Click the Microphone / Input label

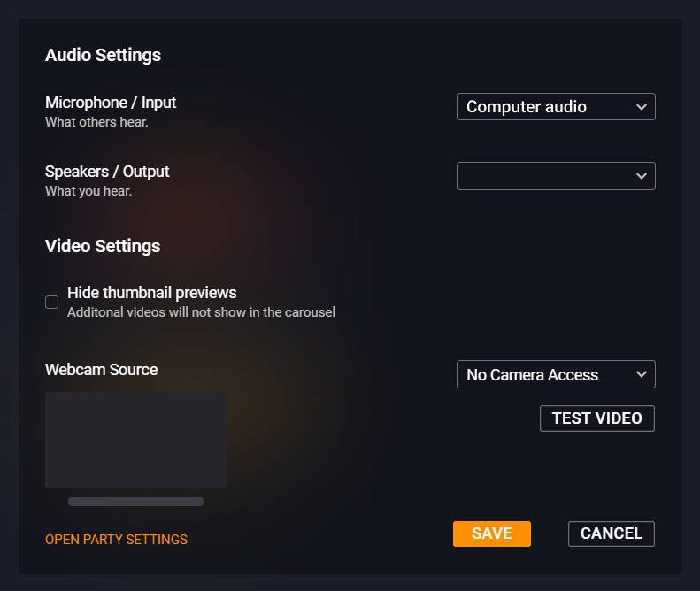(111, 103)
